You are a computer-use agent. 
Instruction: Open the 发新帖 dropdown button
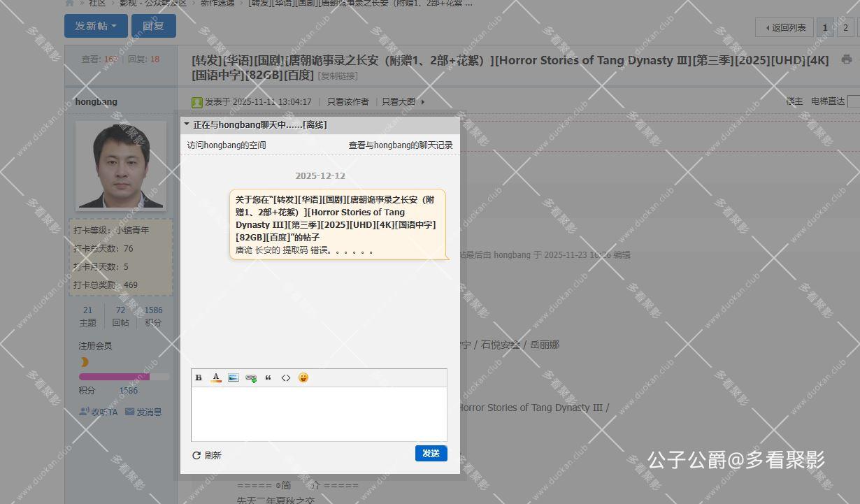pyautogui.click(x=96, y=26)
